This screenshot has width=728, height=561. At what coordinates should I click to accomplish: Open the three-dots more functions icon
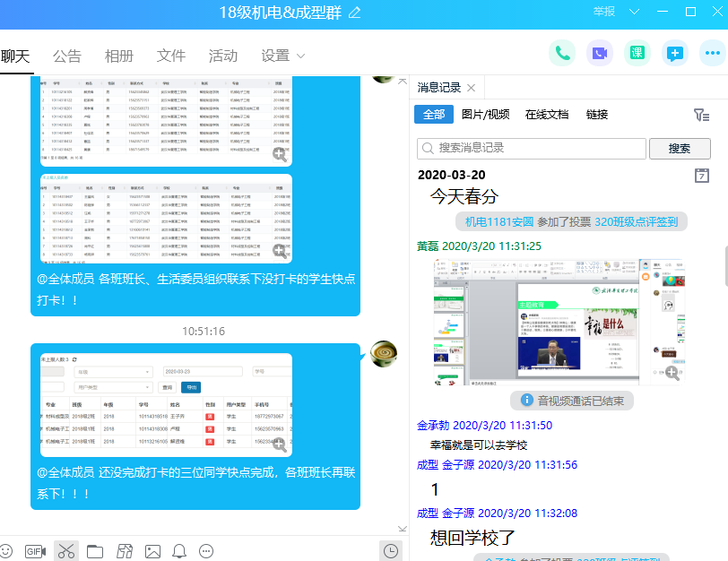pos(713,54)
